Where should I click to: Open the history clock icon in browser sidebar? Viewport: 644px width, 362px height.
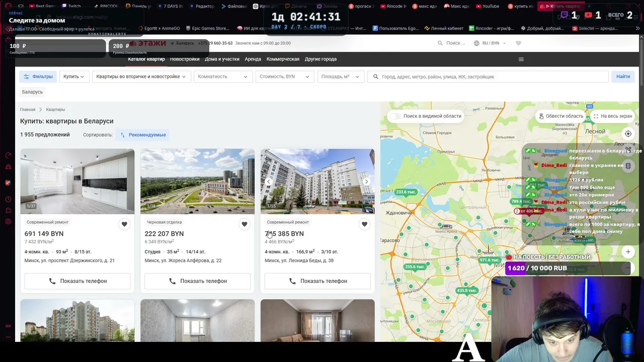pyautogui.click(x=8, y=199)
